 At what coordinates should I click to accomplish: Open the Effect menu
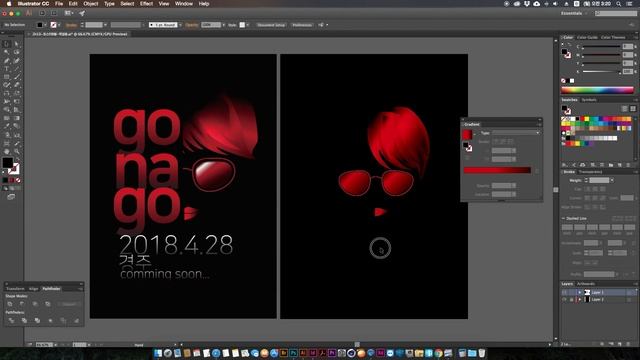pos(146,4)
